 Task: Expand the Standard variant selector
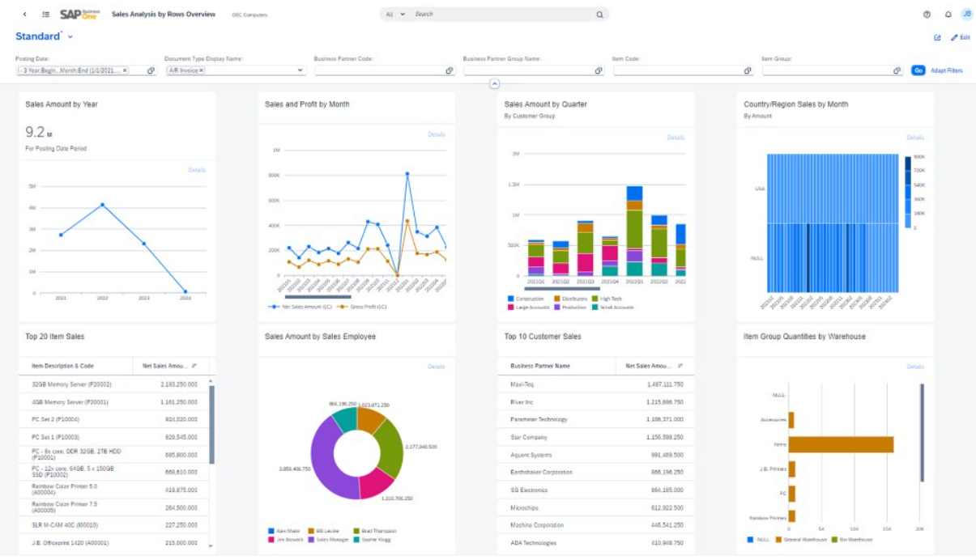[x=70, y=36]
